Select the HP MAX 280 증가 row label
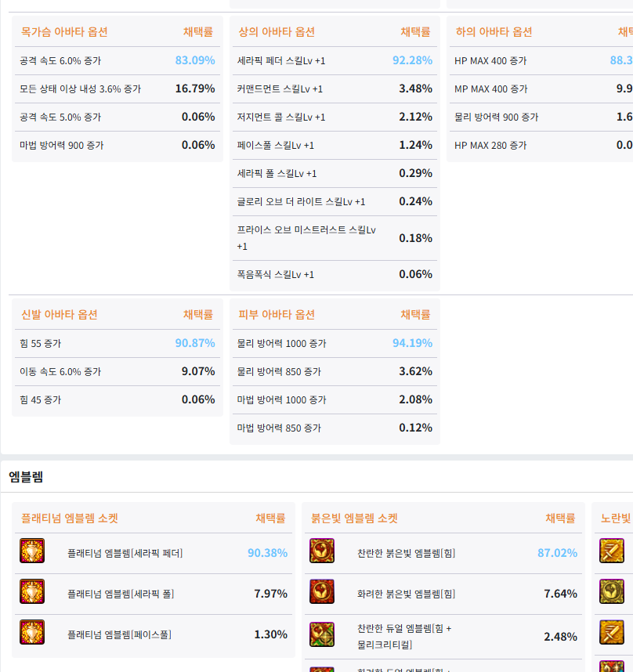The width and height of the screenshot is (633, 672). point(490,146)
